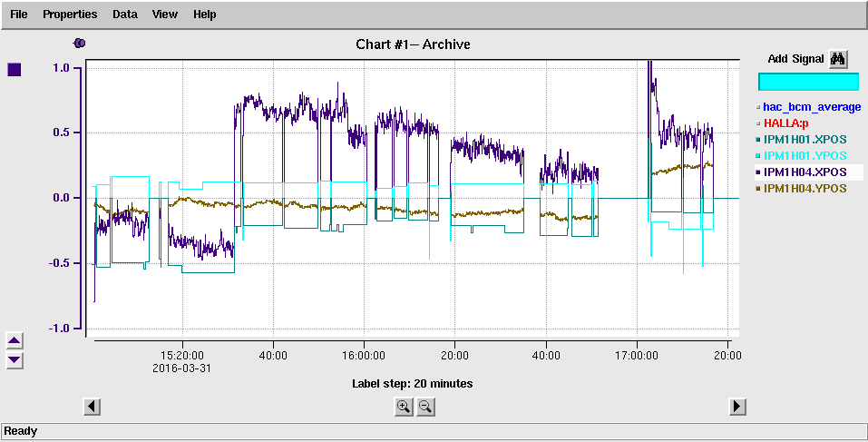Select the IPM1H04.XPOS signal
Image resolution: width=868 pixels, height=442 pixels.
(x=805, y=172)
